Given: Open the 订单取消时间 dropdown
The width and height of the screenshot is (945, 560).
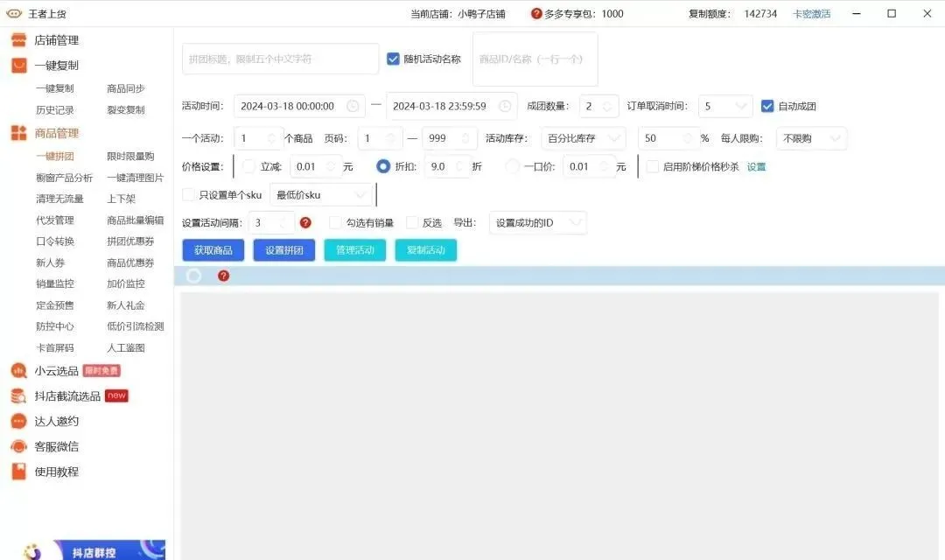Looking at the screenshot, I should [x=725, y=106].
